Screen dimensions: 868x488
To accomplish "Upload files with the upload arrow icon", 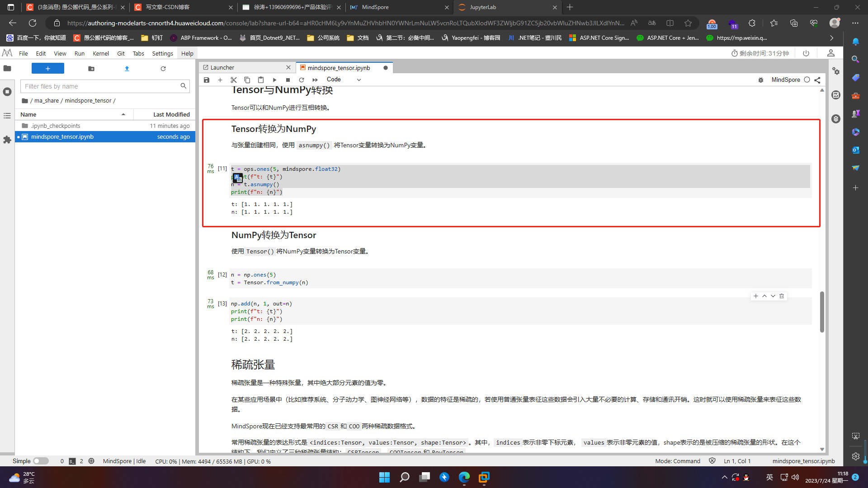I will [127, 69].
